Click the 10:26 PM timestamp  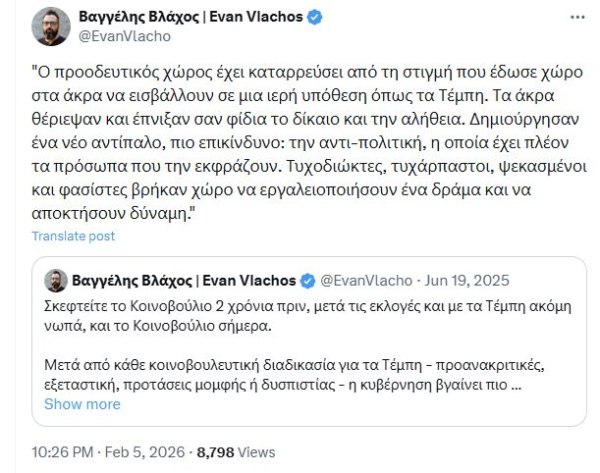pos(60,451)
